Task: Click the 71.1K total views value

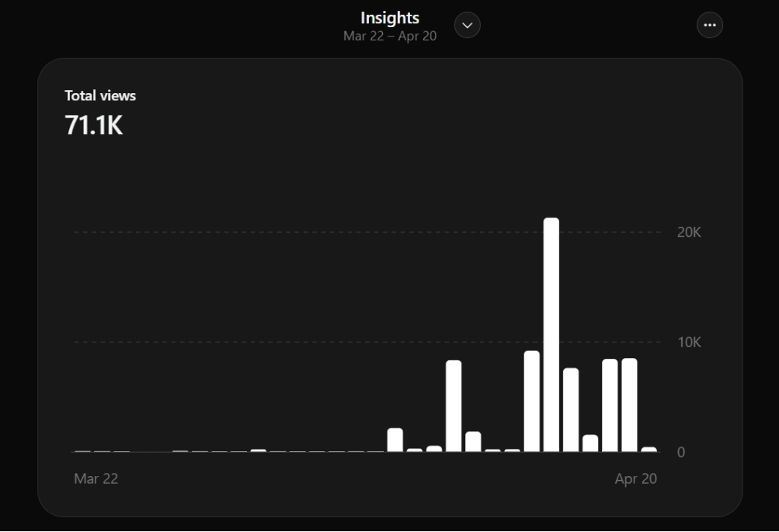Action: coord(94,125)
